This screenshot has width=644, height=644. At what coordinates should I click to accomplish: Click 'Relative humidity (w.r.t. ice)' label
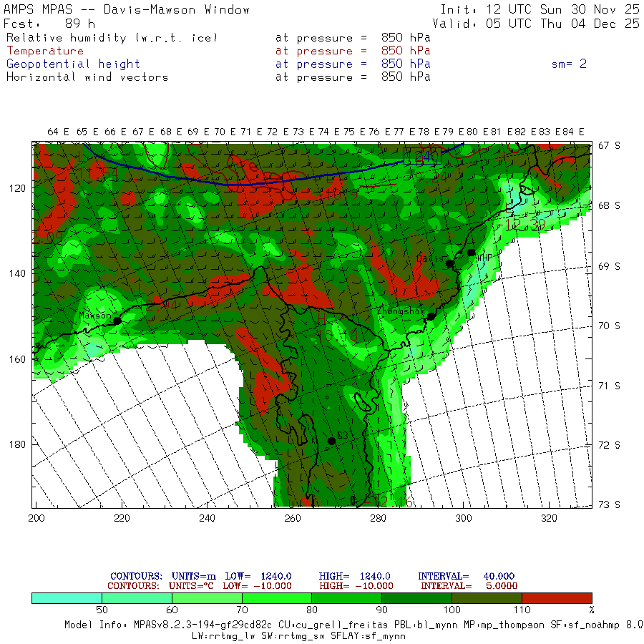112,38
